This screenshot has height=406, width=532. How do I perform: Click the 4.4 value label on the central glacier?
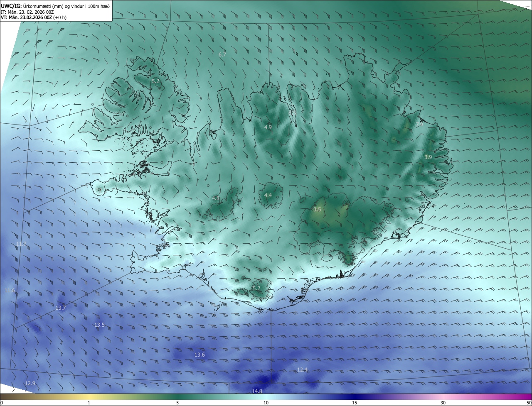click(x=268, y=195)
